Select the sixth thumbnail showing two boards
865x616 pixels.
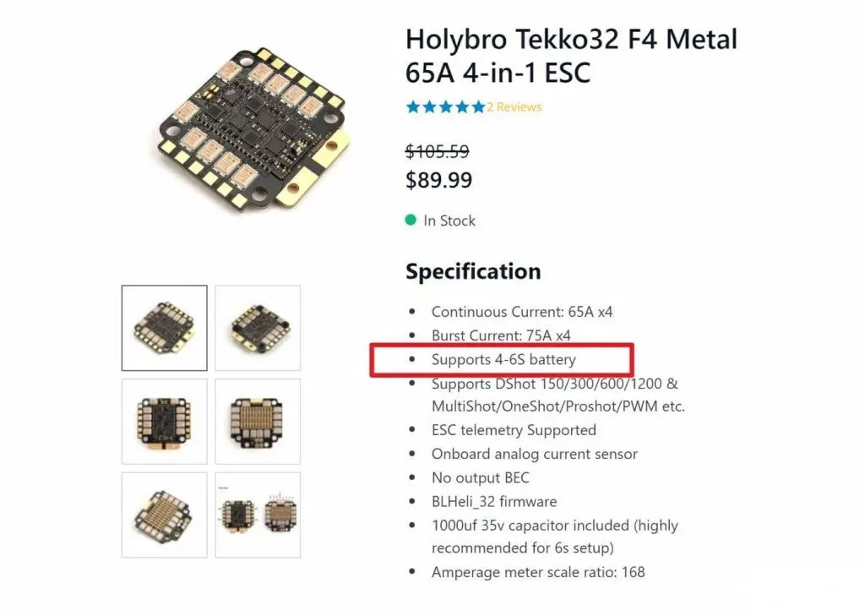[258, 515]
